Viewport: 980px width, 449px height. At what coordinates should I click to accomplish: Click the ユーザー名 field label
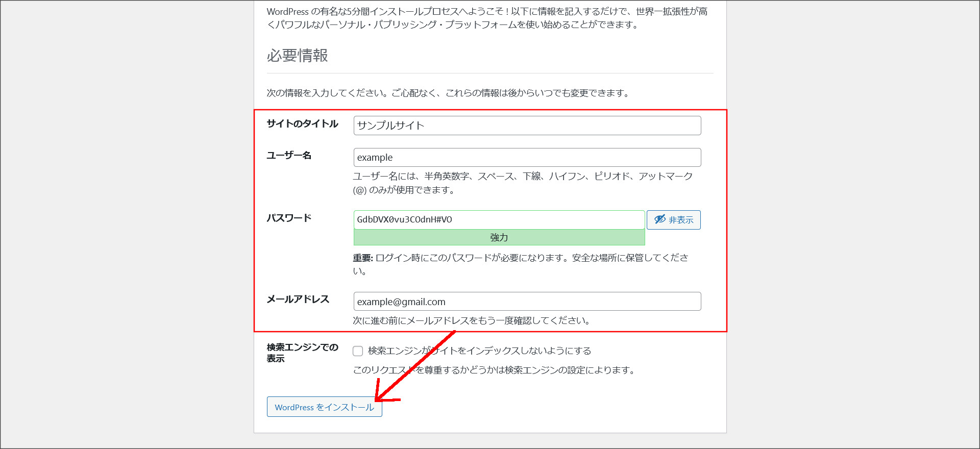(289, 156)
